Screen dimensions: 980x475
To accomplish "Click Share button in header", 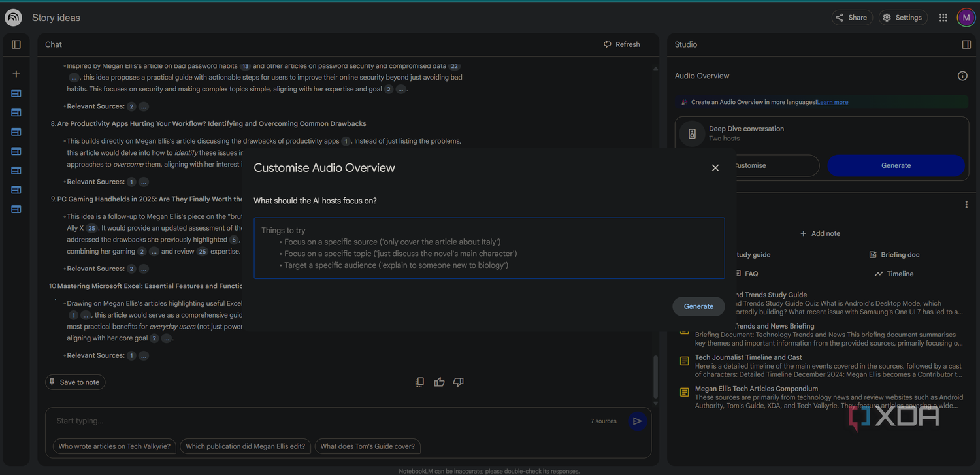I will pyautogui.click(x=852, y=18).
